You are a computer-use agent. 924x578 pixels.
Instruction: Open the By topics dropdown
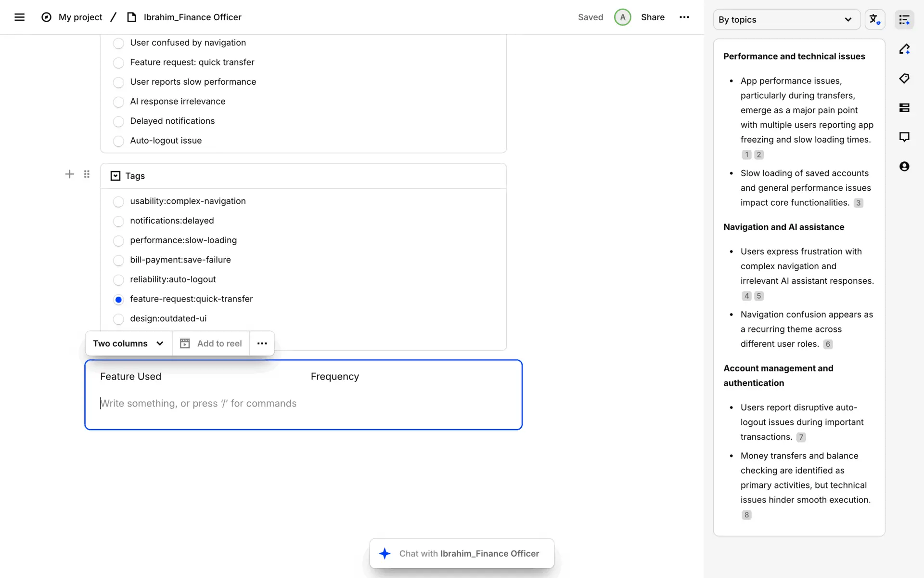point(786,20)
